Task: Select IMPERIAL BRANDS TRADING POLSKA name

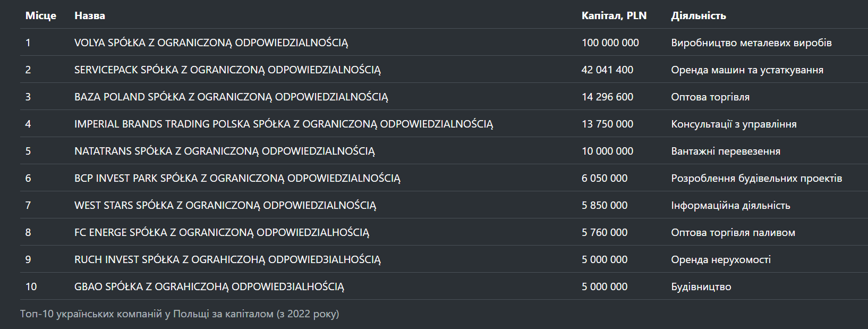Action: (x=284, y=124)
